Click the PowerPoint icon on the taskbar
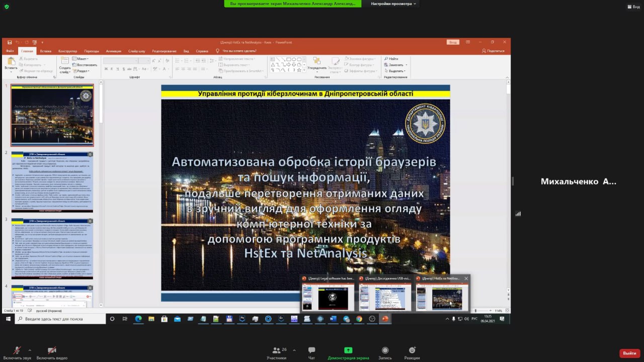 [x=385, y=319]
